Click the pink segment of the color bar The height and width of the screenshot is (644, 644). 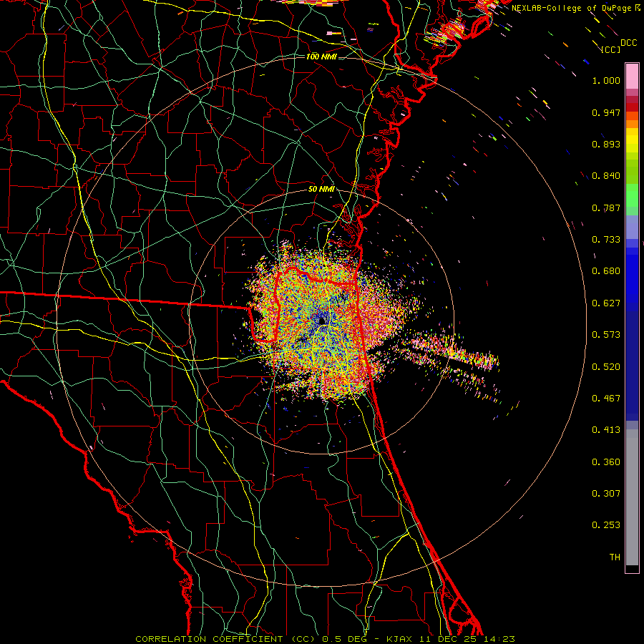pyautogui.click(x=632, y=77)
